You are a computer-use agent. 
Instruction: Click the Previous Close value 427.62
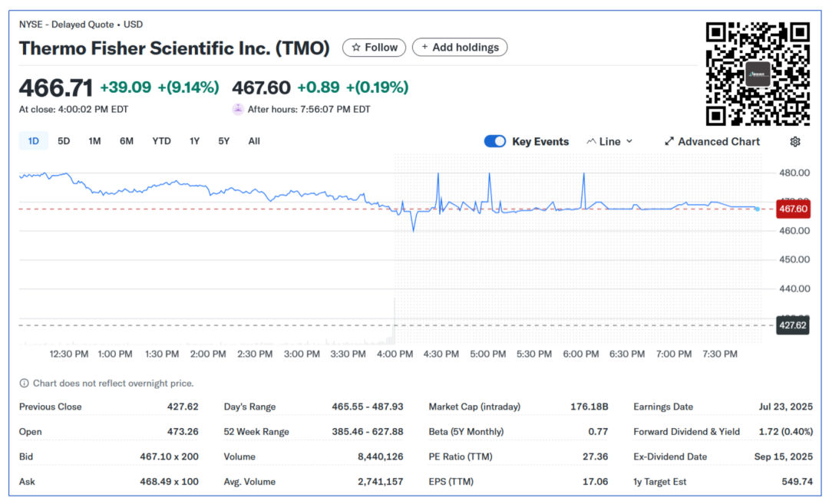pos(183,407)
